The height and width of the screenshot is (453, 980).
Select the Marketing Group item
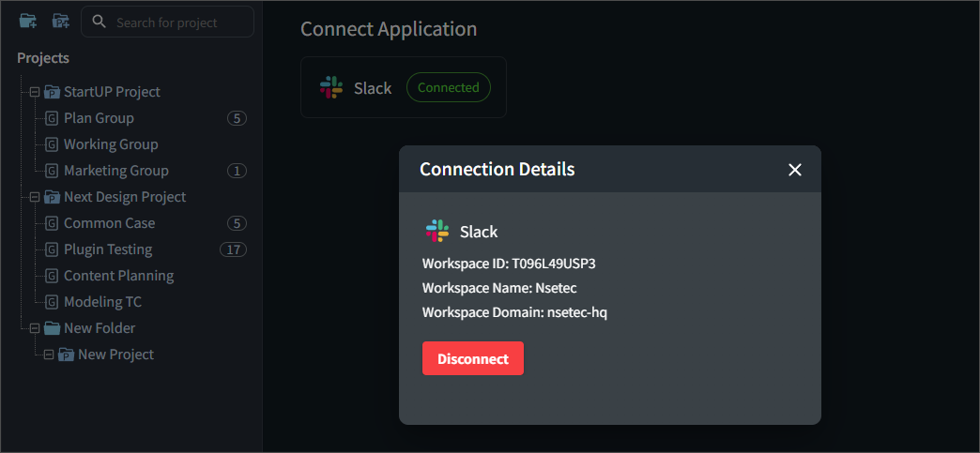115,171
